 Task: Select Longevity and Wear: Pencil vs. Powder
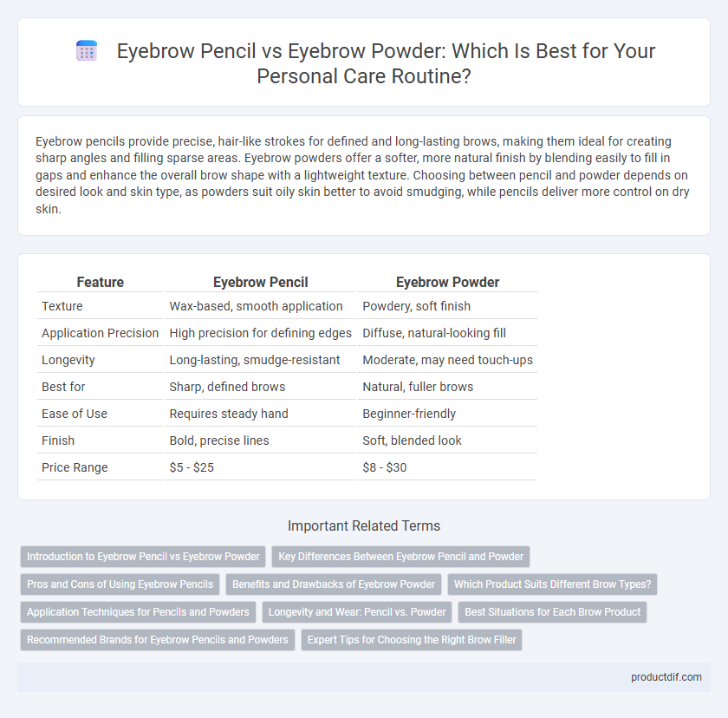(x=357, y=612)
